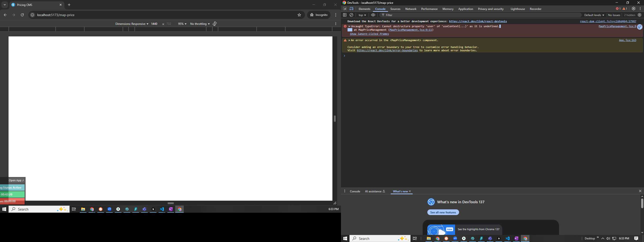Screen dimensions: 644x242
Task: Open the Privacy and security tab
Action: (x=491, y=9)
